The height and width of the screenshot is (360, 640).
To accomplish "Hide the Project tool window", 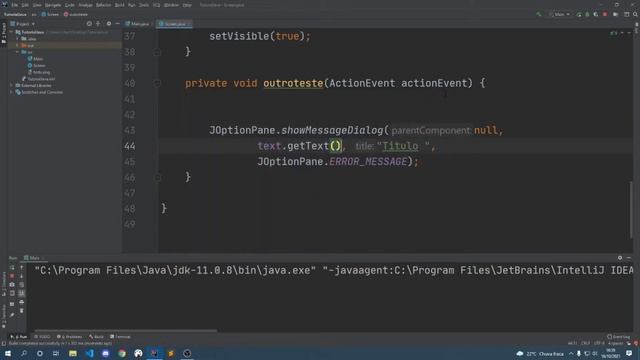I will (x=118, y=24).
